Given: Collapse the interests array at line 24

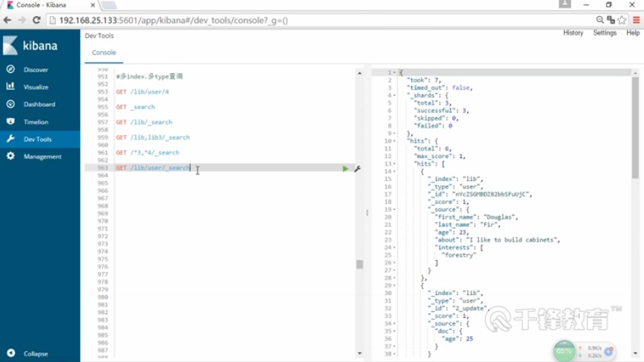Looking at the screenshot, I should click(394, 247).
